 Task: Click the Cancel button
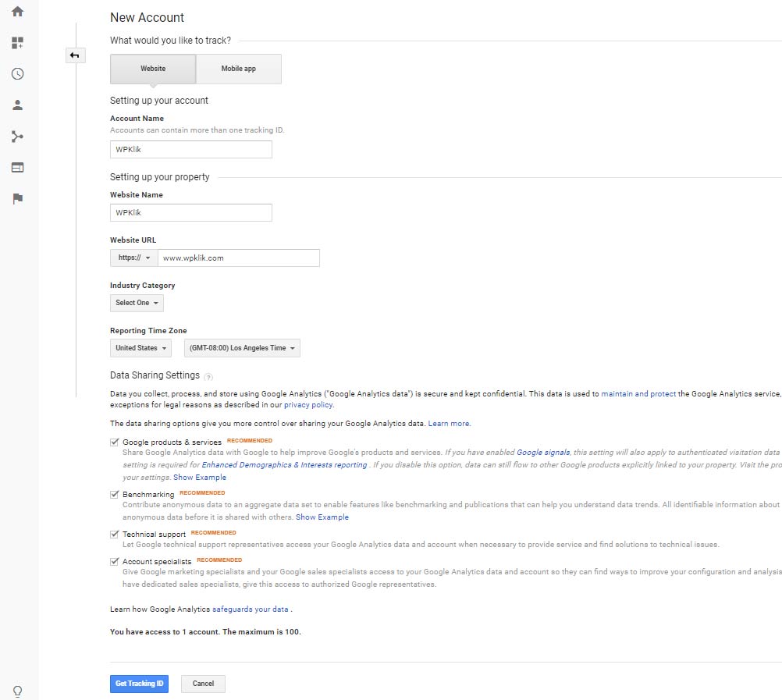point(203,684)
